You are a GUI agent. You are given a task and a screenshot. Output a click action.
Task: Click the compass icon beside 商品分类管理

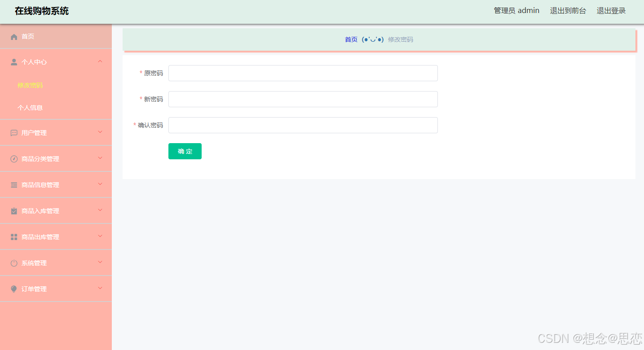pyautogui.click(x=14, y=159)
